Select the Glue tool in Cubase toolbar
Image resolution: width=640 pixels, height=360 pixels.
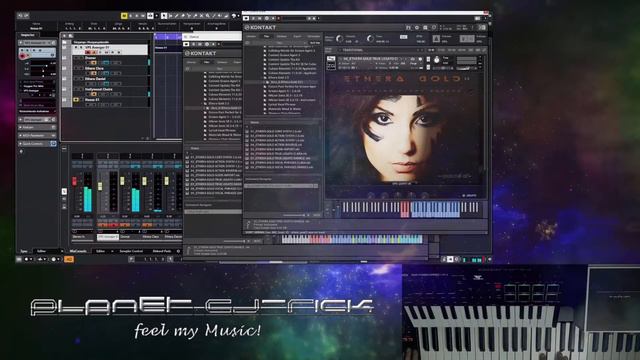pyautogui.click(x=195, y=16)
